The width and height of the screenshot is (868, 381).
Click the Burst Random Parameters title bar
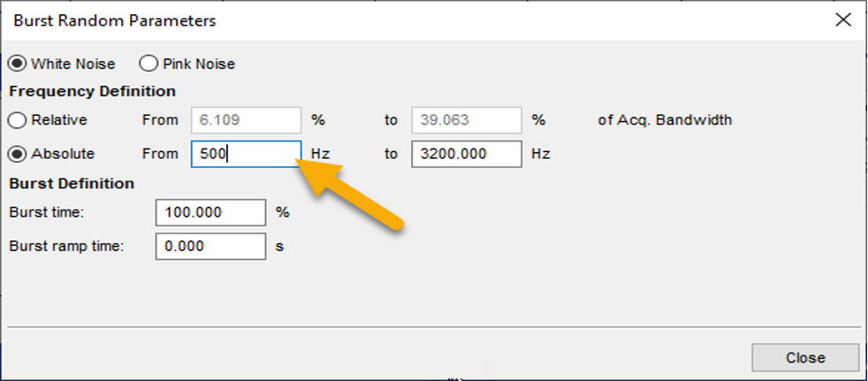pos(115,20)
